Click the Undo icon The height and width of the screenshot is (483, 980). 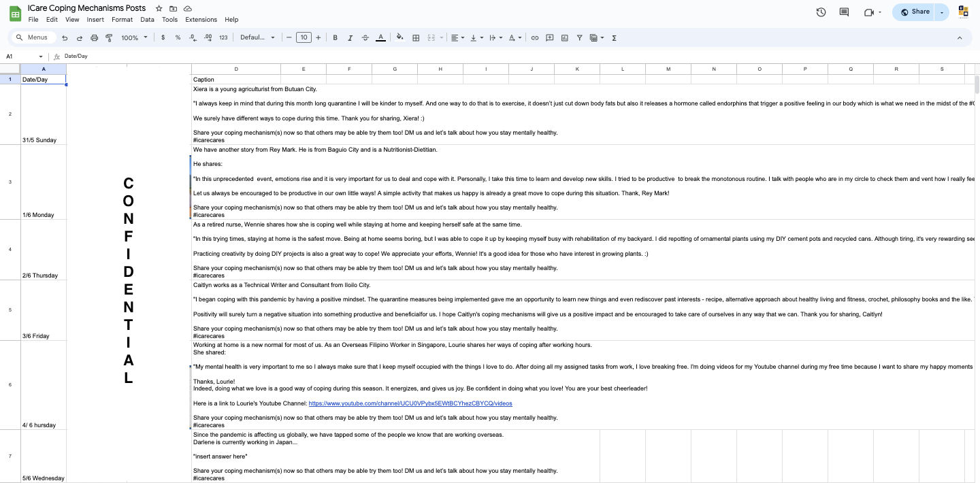65,38
